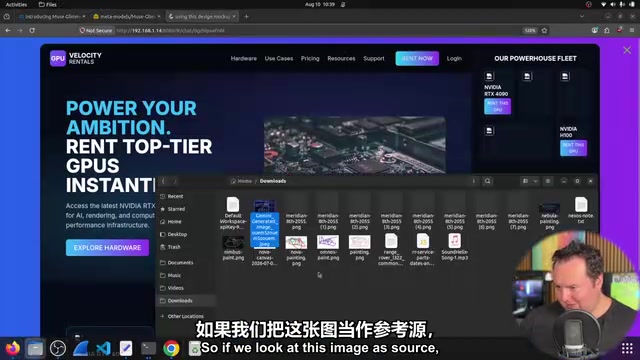640x360 pixels.
Task: Launch OBS Studio from the dock
Action: tap(58, 348)
